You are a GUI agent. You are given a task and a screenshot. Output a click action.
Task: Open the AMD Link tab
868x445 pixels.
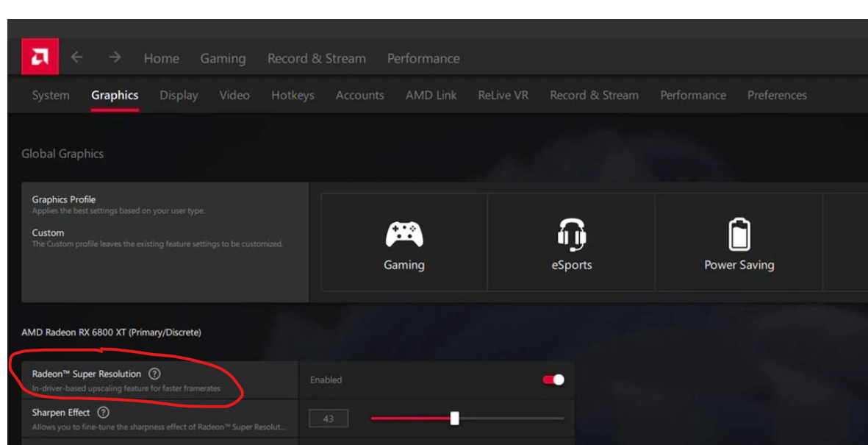[x=431, y=96]
